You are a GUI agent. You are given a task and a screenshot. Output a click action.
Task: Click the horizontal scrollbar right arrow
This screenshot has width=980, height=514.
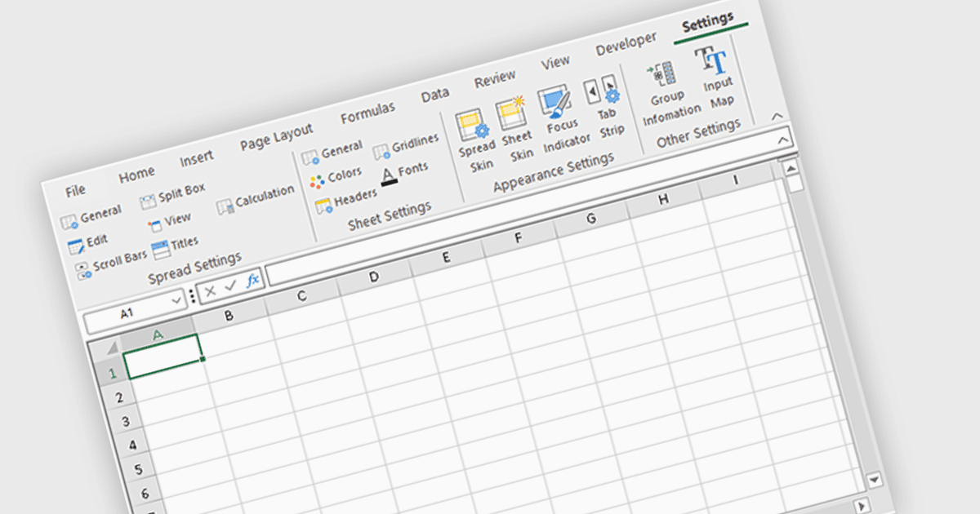tap(861, 506)
